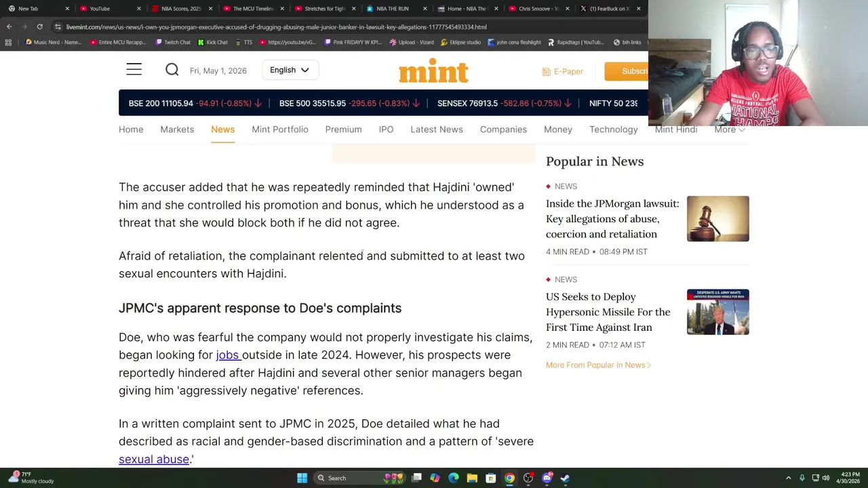Switch to Chris Smoove tab
This screenshot has height=488, width=868.
(x=538, y=8)
